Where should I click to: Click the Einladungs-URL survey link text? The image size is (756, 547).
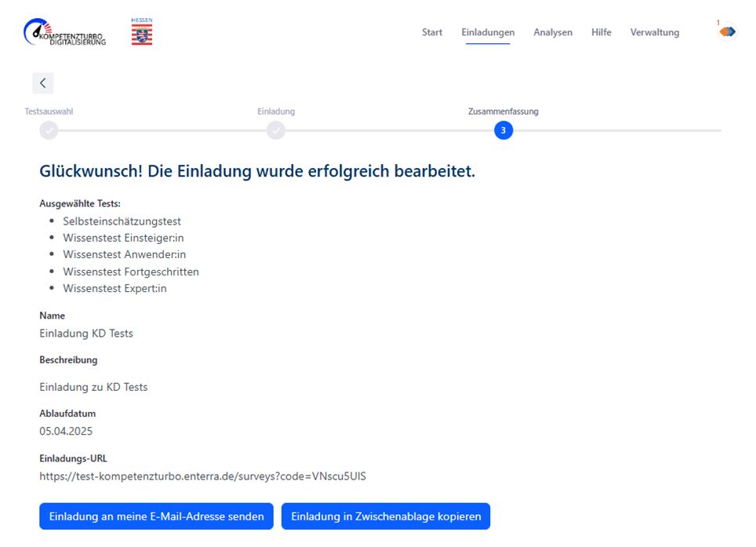(203, 476)
